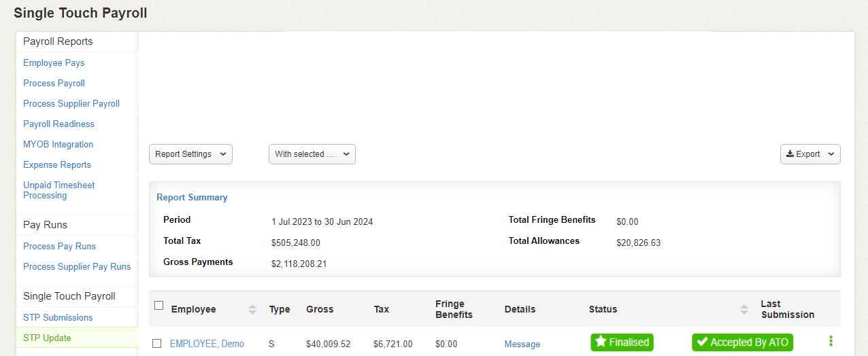
Task: Open EMPLOYEE, Demo employee link
Action: [207, 344]
